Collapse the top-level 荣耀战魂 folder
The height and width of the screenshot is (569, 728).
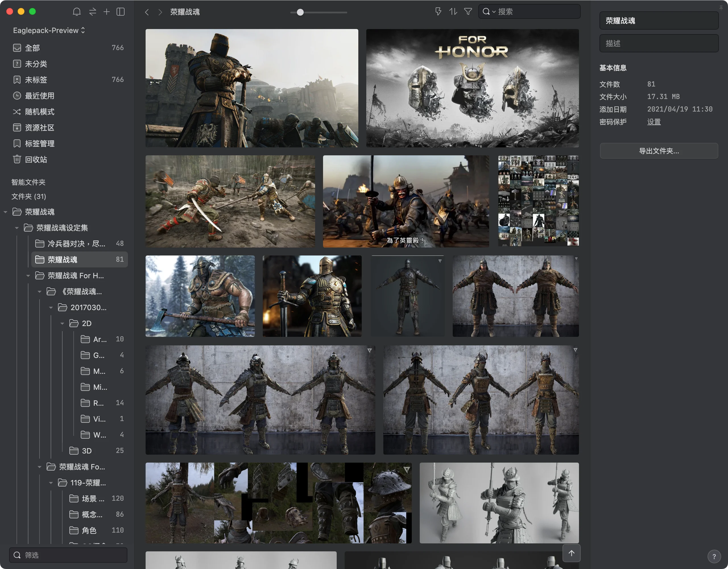click(6, 212)
